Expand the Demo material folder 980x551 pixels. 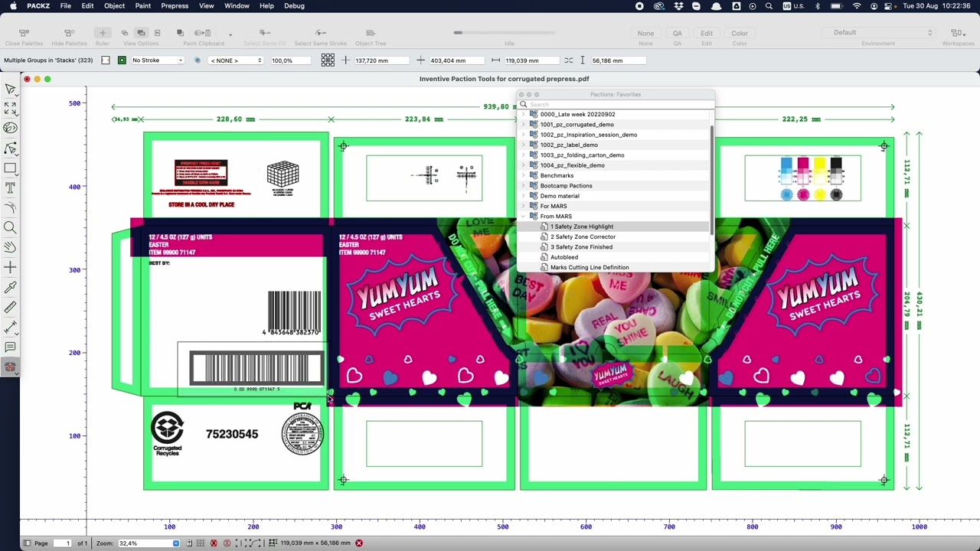tap(524, 196)
